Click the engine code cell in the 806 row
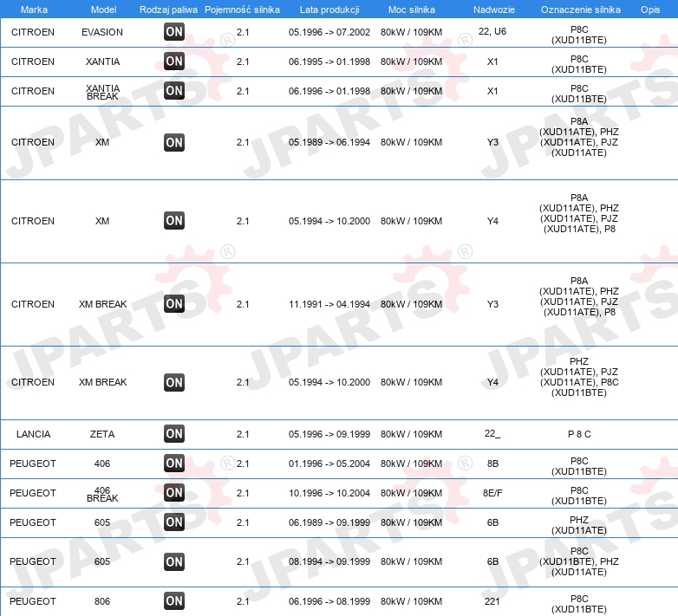Image resolution: width=678 pixels, height=616 pixels. tap(579, 604)
